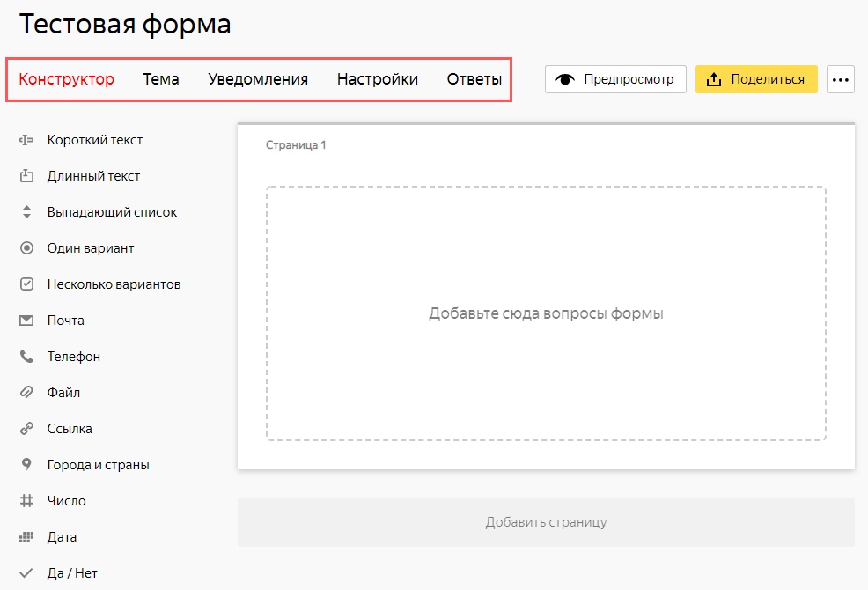This screenshot has height=590, width=868.
Task: Go to the Ответы tab
Action: click(x=474, y=79)
